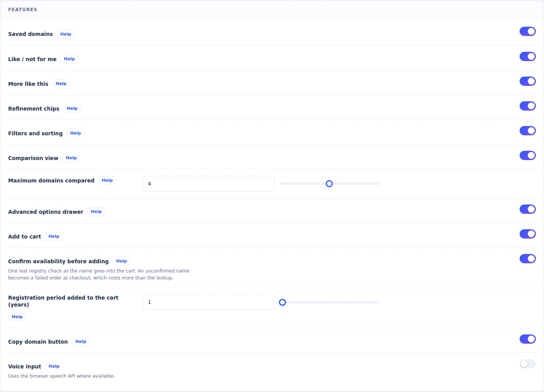Disable the Like / not for me switch
The image size is (544, 392).
pyautogui.click(x=527, y=56)
